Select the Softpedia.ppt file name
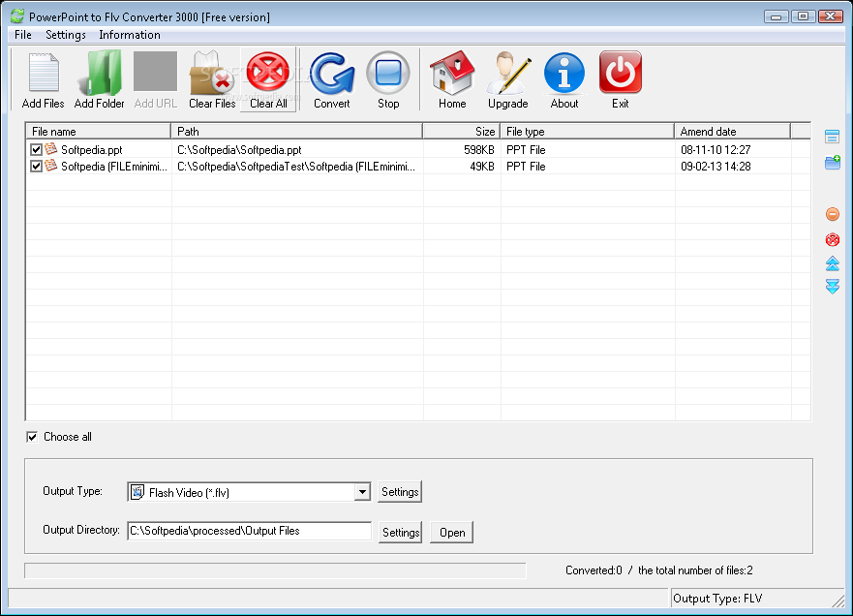 click(x=91, y=150)
